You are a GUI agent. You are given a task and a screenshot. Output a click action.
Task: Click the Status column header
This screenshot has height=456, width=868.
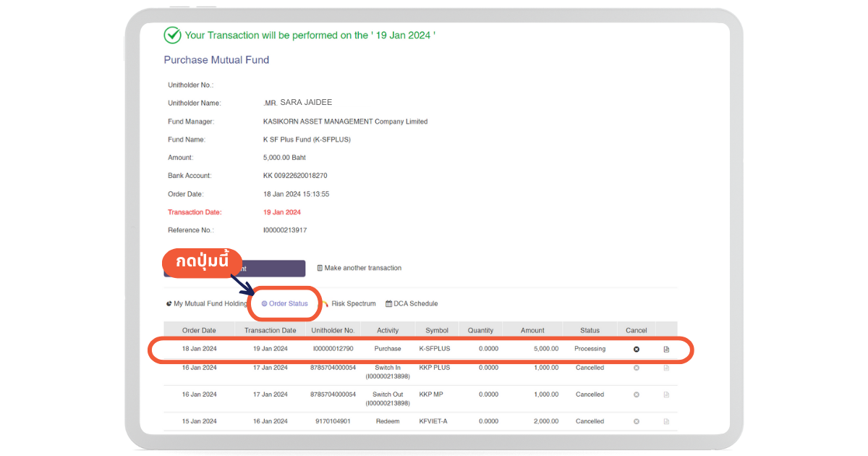(590, 330)
